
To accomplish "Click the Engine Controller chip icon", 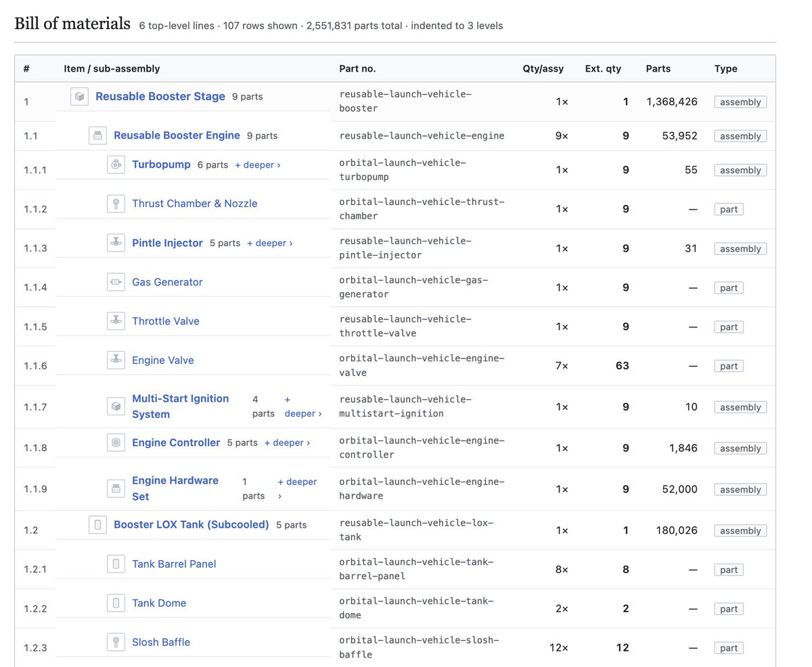I will pyautogui.click(x=116, y=442).
